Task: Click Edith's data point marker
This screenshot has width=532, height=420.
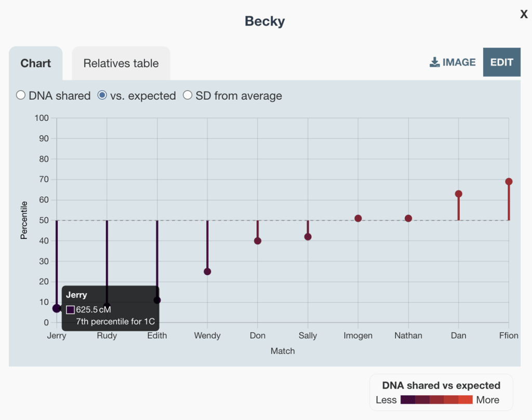Action: [x=156, y=300]
